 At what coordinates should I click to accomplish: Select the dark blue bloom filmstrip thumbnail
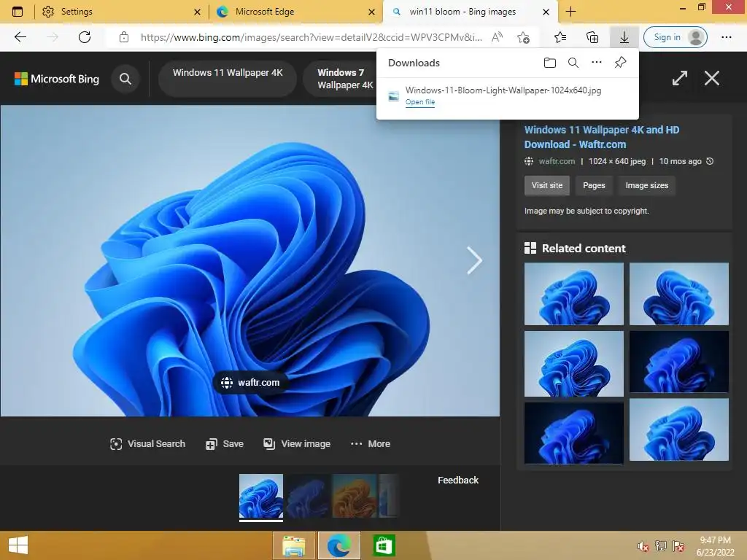pos(307,496)
